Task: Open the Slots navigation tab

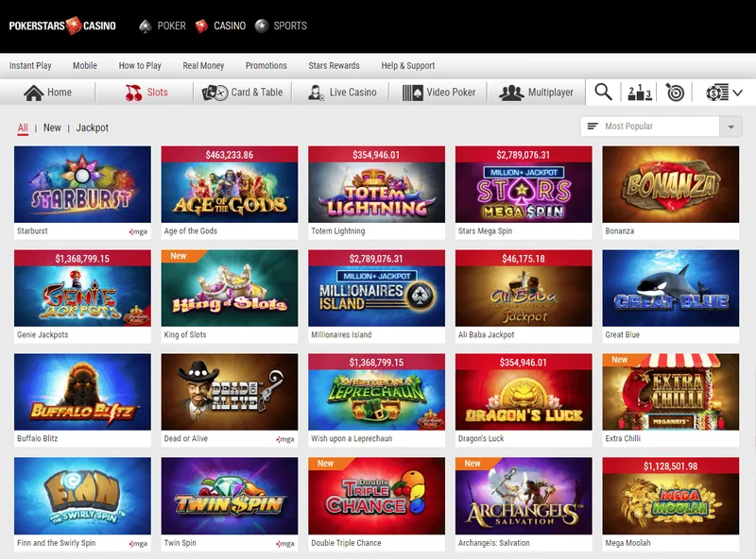Action: pyautogui.click(x=146, y=93)
